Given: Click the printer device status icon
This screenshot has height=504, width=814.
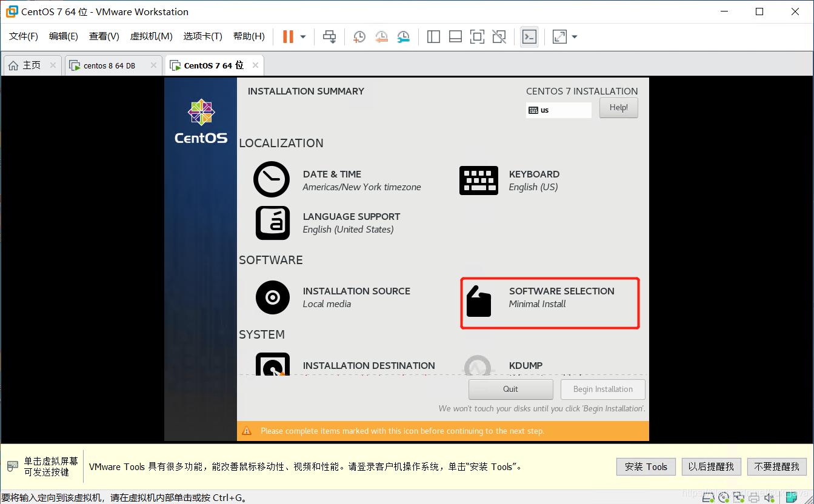Looking at the screenshot, I should 754,497.
